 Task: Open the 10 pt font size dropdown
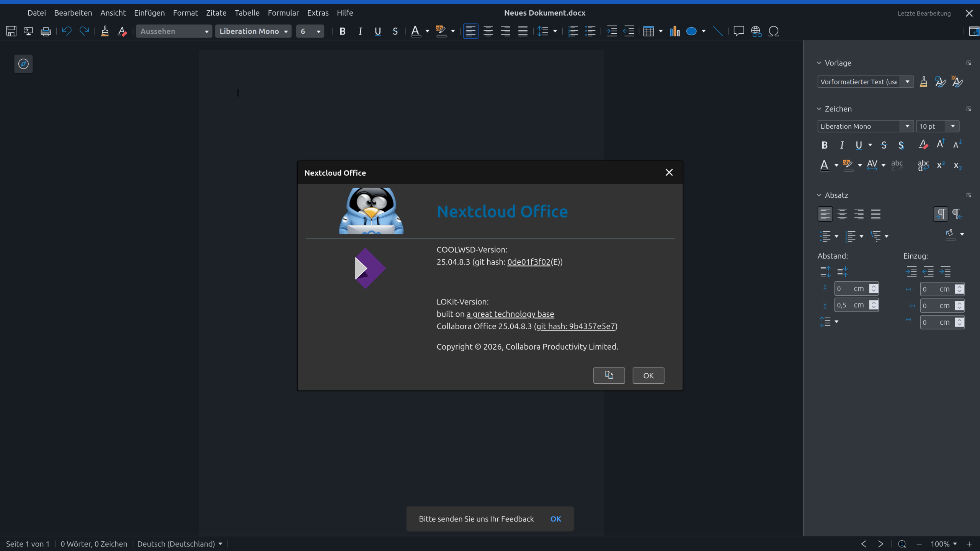[x=952, y=126]
